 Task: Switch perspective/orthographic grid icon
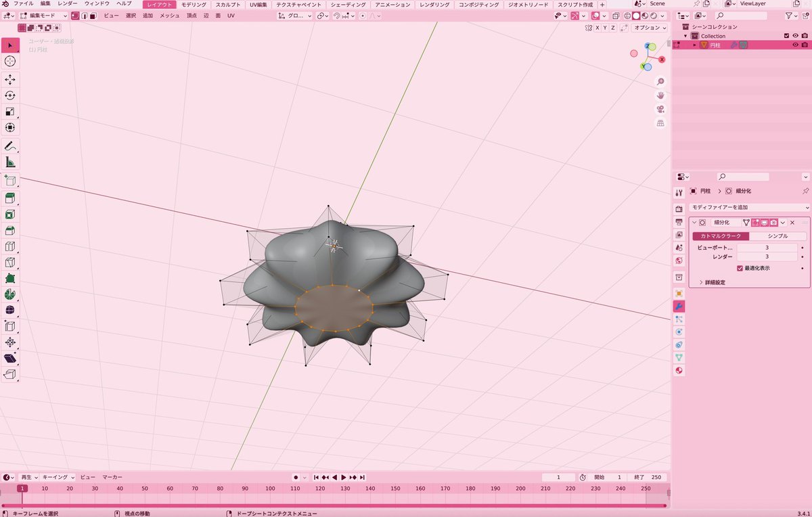click(660, 123)
